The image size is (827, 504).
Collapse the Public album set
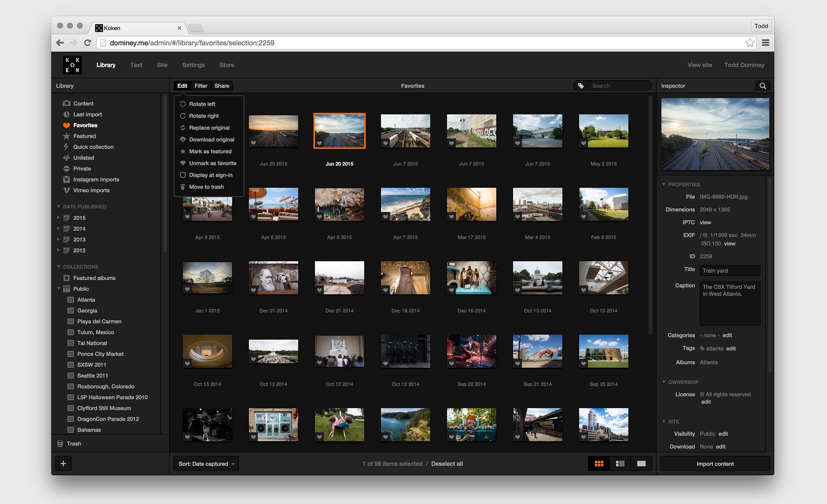click(x=59, y=289)
